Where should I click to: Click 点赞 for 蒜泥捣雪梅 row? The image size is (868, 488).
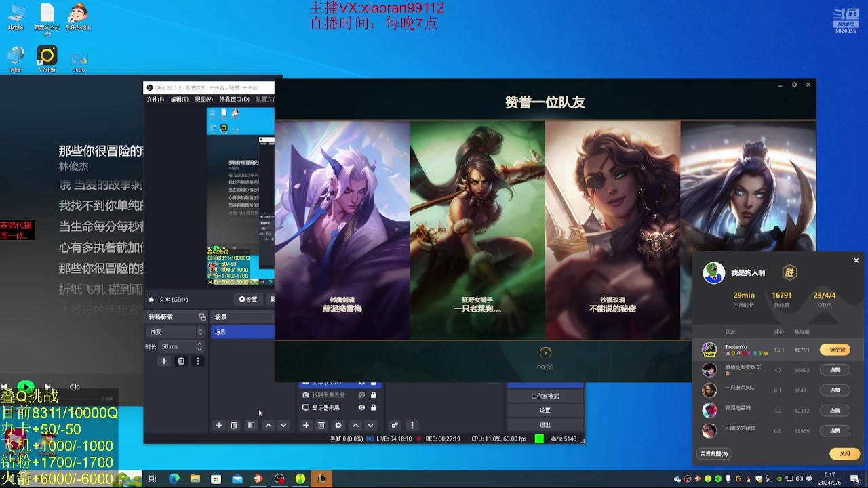click(x=835, y=411)
